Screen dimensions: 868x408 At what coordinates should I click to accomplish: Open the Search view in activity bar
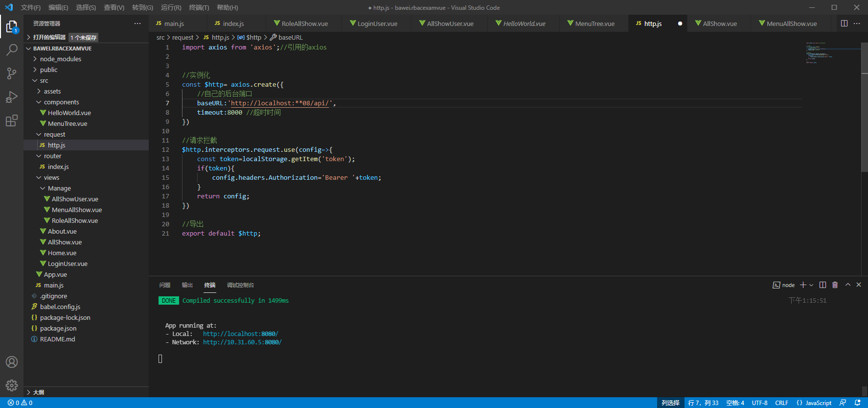[x=12, y=49]
